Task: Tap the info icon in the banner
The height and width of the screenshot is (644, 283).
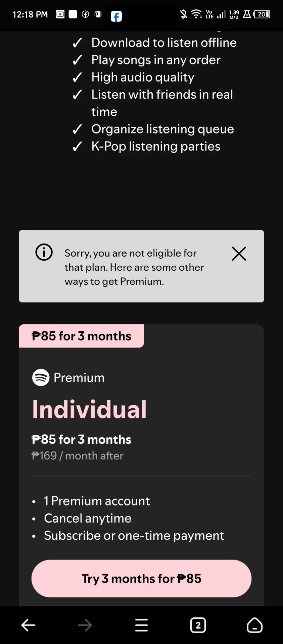Action: [44, 252]
